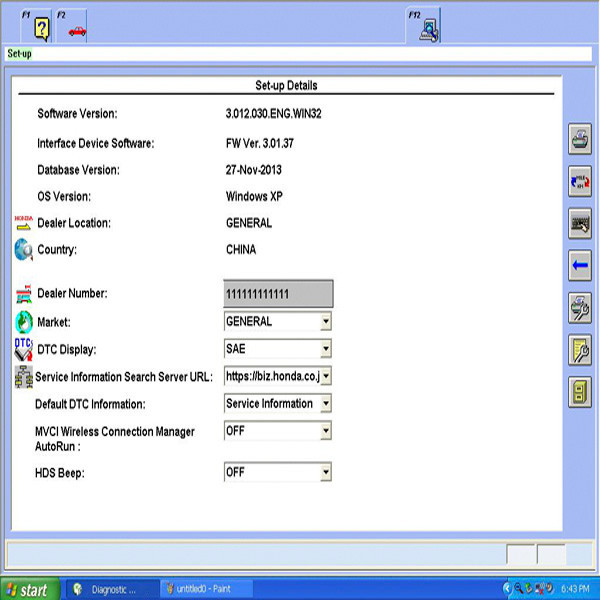Switch to Diagnostic taskbar item
Image resolution: width=600 pixels, height=600 pixels.
pos(112,589)
